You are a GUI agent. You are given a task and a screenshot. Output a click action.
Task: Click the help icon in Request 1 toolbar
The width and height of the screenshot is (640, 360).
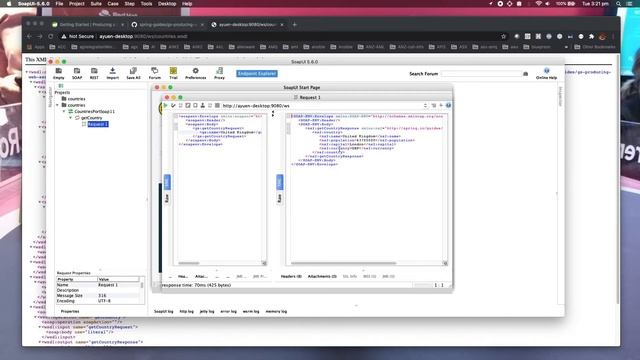(x=448, y=105)
